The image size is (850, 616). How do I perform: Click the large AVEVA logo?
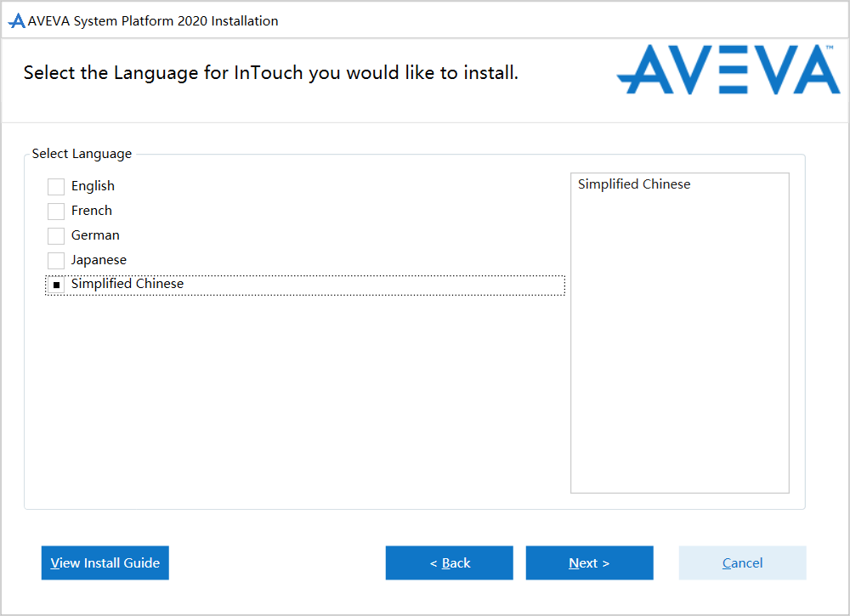tap(728, 70)
